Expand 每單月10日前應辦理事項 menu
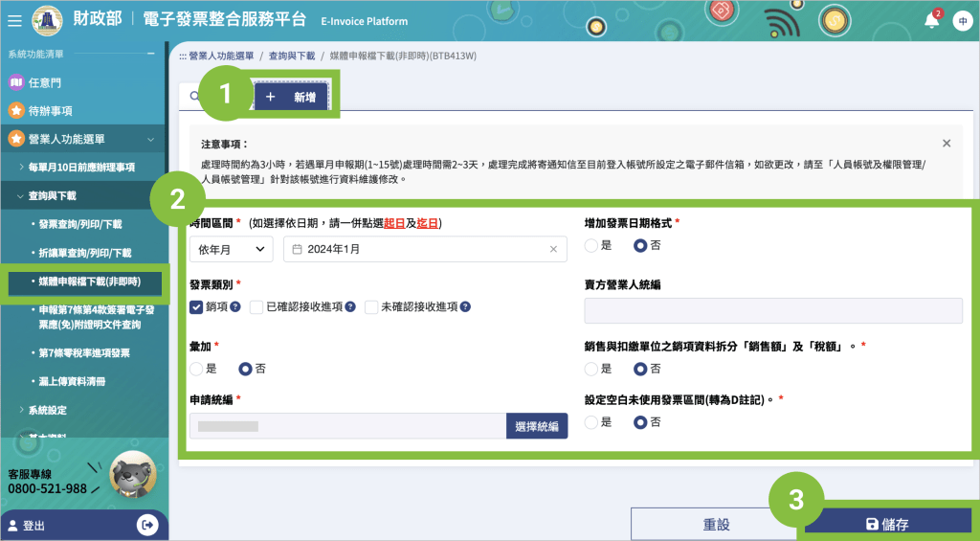Screen dimensions: 980x541 coord(81,168)
